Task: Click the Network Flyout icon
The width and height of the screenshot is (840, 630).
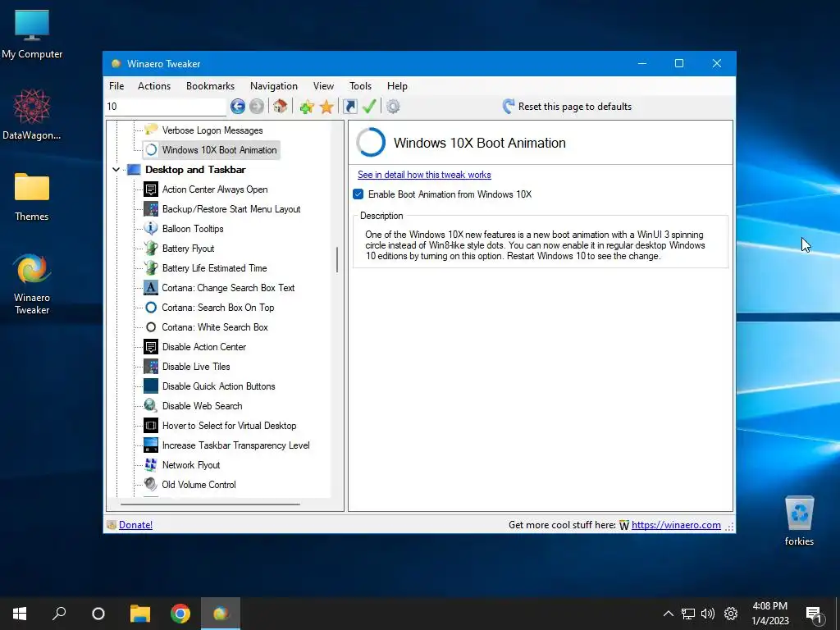Action: pyautogui.click(x=151, y=464)
